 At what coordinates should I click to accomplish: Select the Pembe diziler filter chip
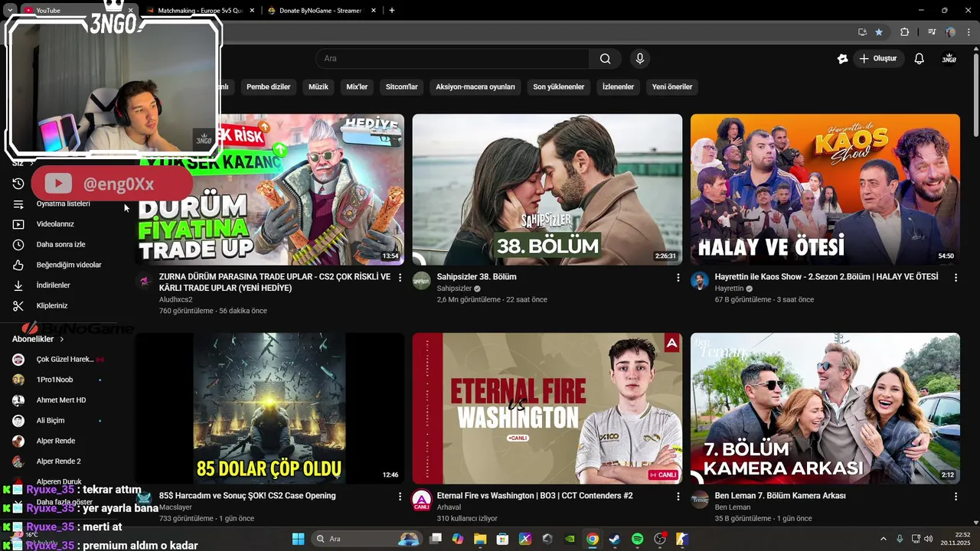click(268, 87)
